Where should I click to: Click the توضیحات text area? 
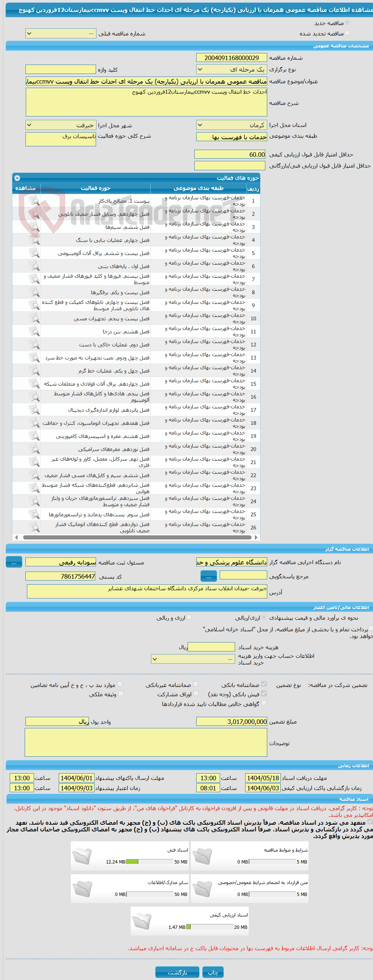coord(146,742)
